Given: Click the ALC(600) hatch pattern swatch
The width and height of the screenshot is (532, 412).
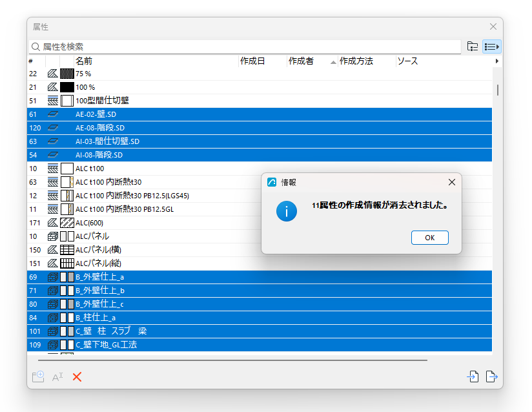Looking at the screenshot, I should pos(67,223).
